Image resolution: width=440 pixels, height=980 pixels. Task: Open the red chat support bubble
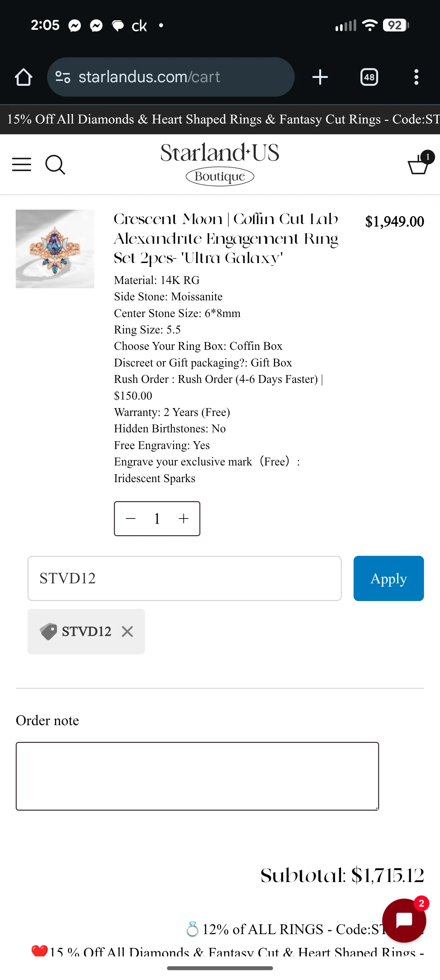pos(404,920)
